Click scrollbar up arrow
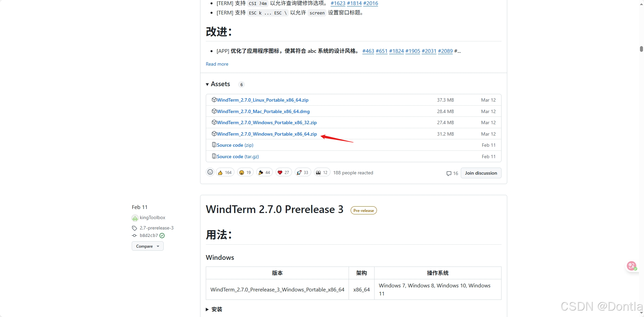Image resolution: width=644 pixels, height=317 pixels. [641, 4]
